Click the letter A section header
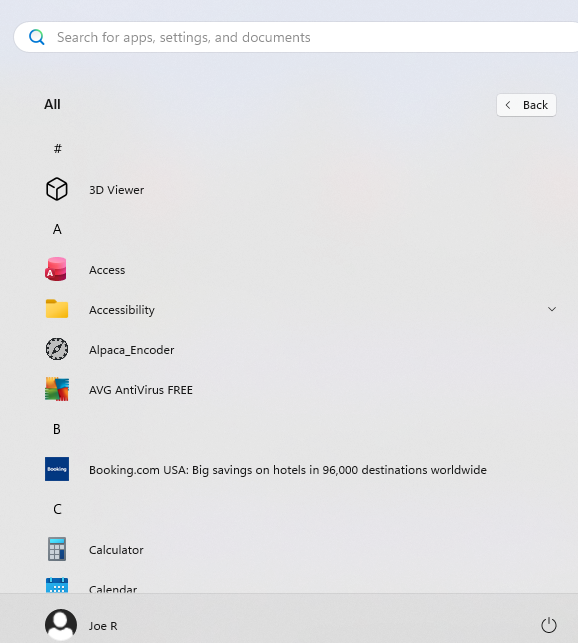Screen dimensions: 578x643 (x=57, y=229)
